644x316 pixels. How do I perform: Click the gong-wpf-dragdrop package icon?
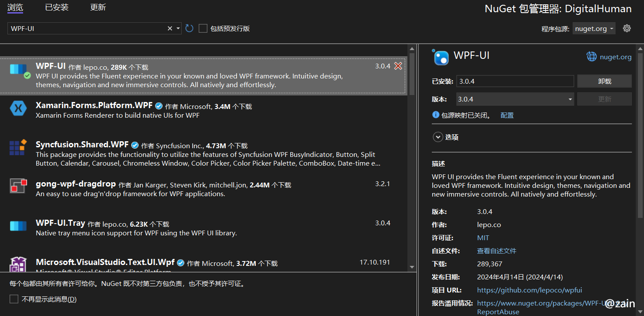[x=18, y=186]
